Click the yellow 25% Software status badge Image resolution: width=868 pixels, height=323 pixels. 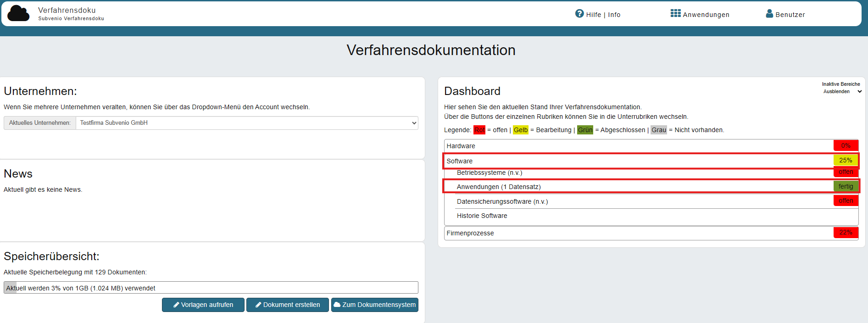click(x=846, y=160)
